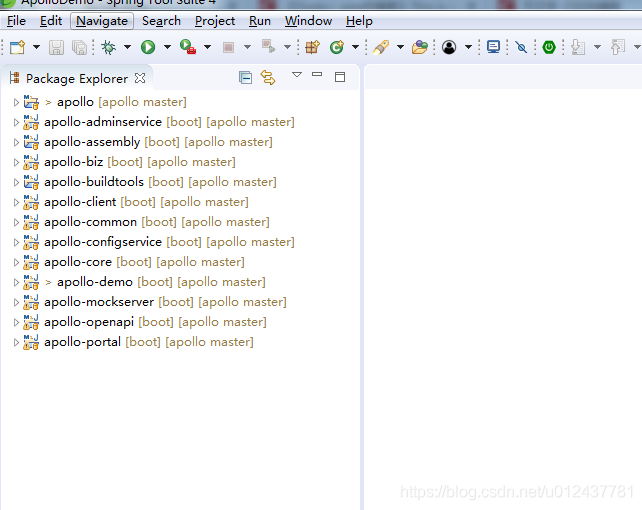Screen dimensions: 642x510
Task: Open the Navigate menu
Action: point(102,21)
